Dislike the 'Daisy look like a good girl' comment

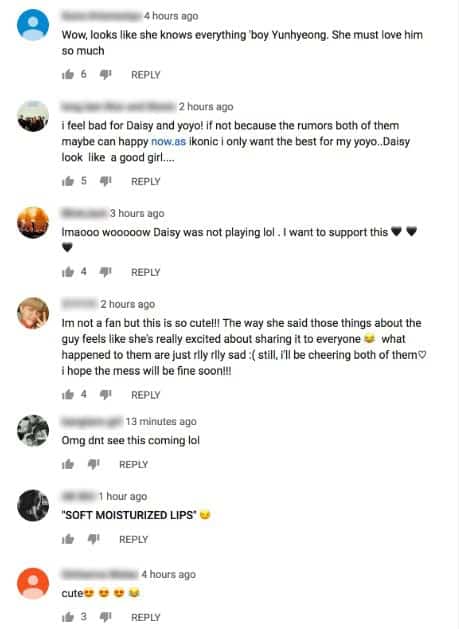coord(106,181)
